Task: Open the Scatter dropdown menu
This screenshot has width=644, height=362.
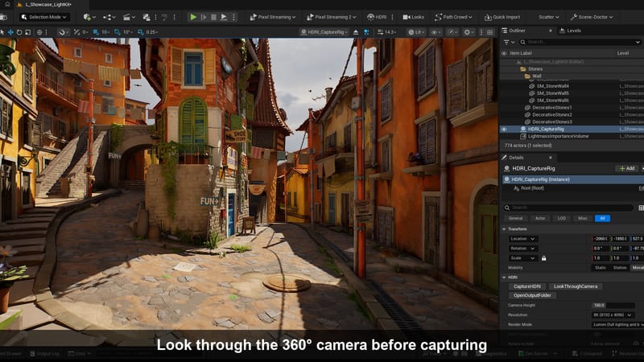Action: pos(548,17)
